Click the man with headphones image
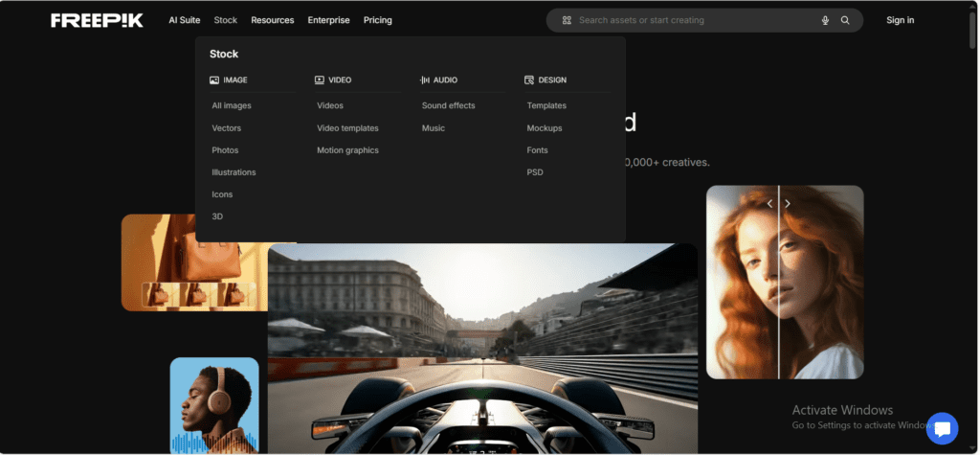The width and height of the screenshot is (980, 455). pos(214,405)
